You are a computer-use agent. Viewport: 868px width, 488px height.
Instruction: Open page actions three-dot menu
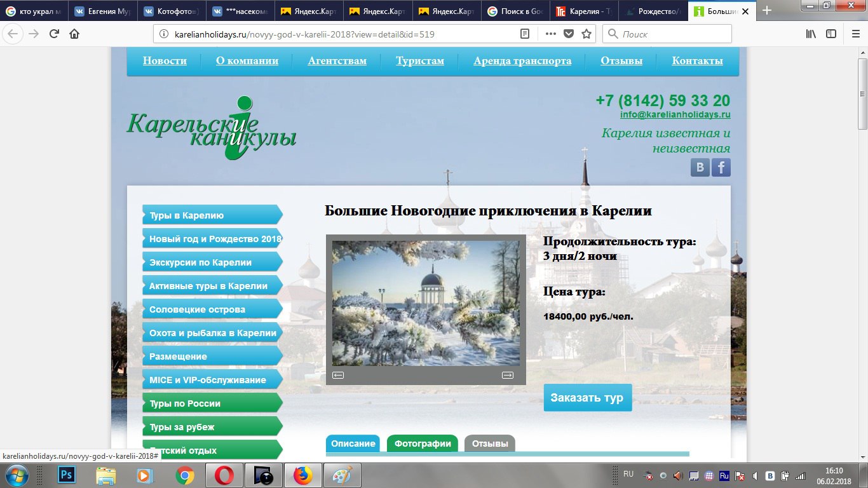(550, 34)
